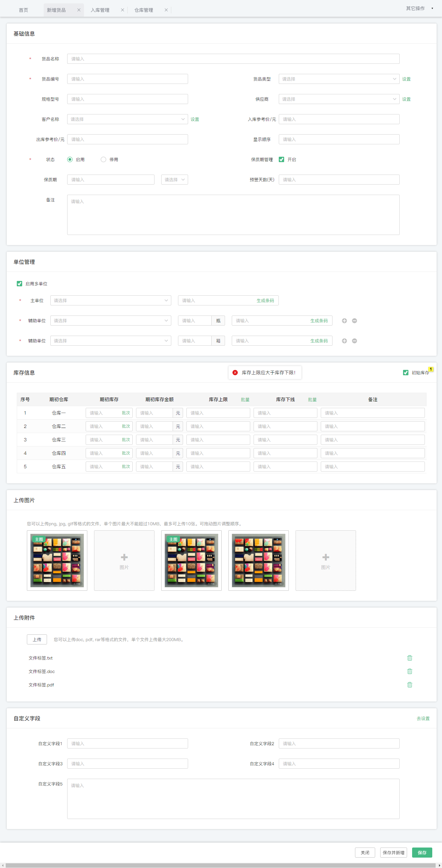Click the 库存上限 field for 仓库二
Screen dimensions: 442x868
click(x=218, y=427)
